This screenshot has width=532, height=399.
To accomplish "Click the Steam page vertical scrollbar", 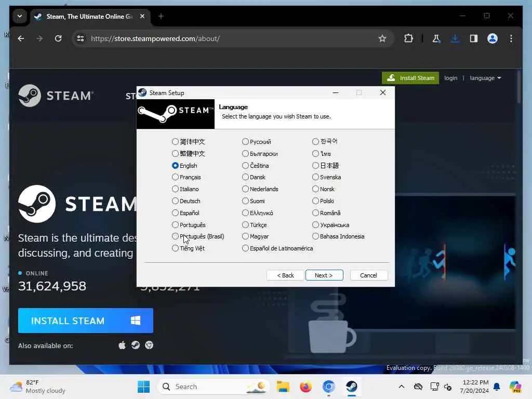I will point(519,87).
